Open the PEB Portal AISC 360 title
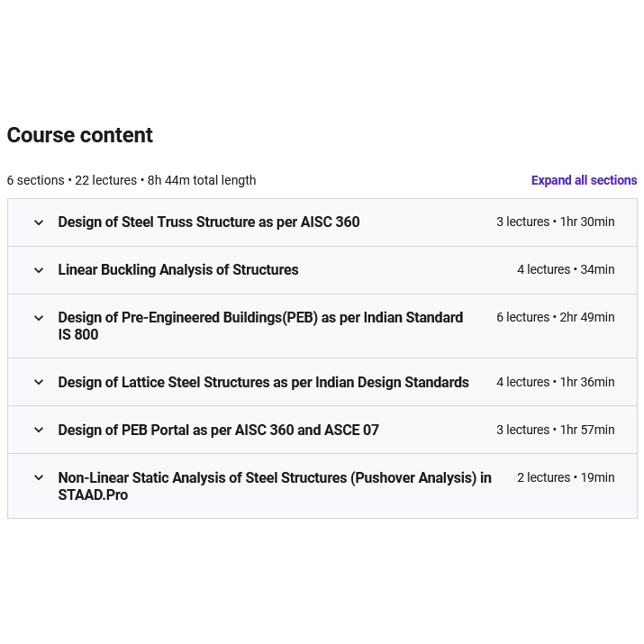Screen dimensions: 644x644 point(218,431)
